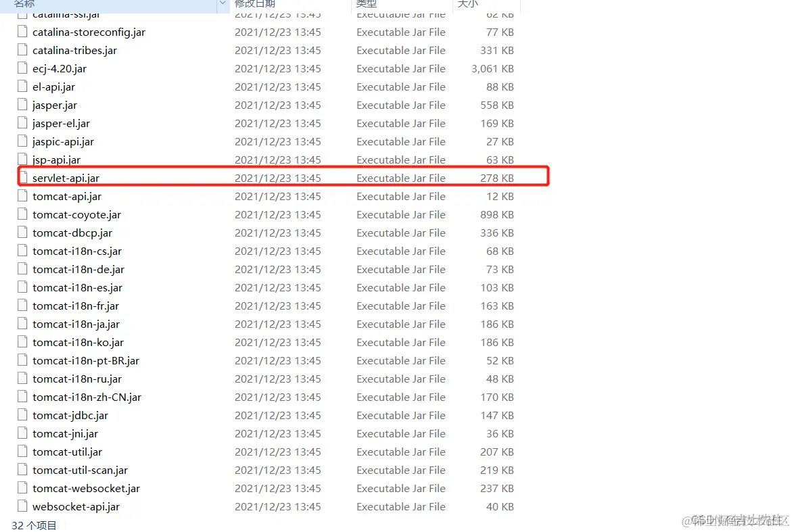Select the file name servlet-api.jar
The image size is (794, 532).
pyautogui.click(x=66, y=178)
